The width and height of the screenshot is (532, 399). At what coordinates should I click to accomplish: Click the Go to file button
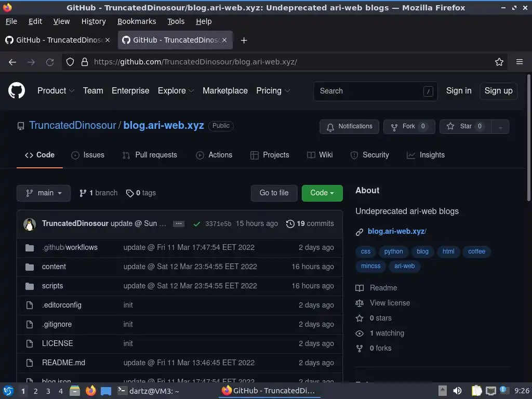click(x=274, y=193)
